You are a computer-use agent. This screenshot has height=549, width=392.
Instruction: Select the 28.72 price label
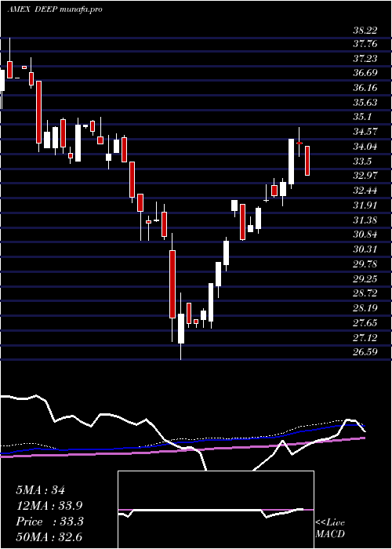365,293
